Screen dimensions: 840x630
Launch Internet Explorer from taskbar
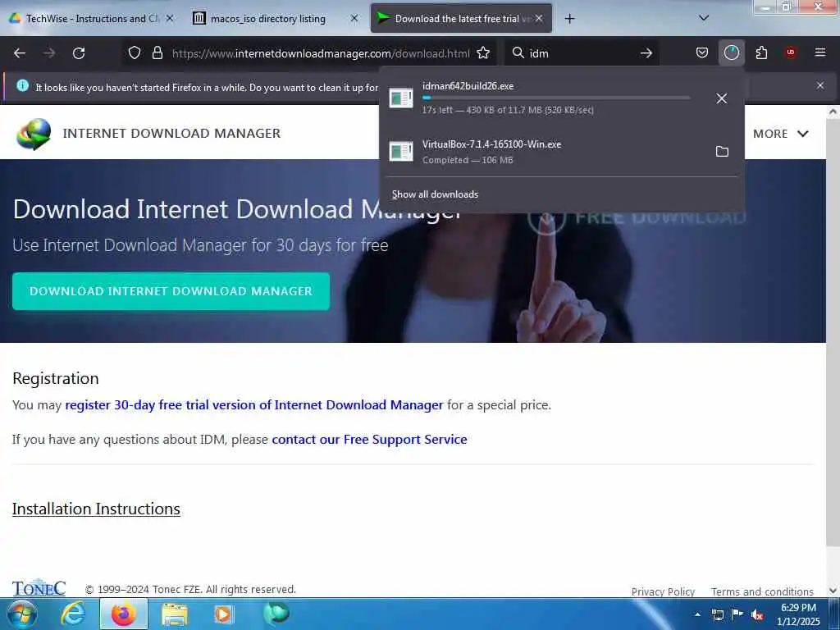click(73, 614)
